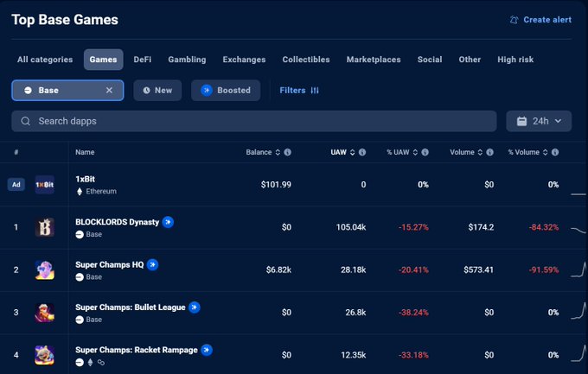Click the -38.24% UAW change value
This screenshot has width=588, height=374.
click(x=413, y=313)
